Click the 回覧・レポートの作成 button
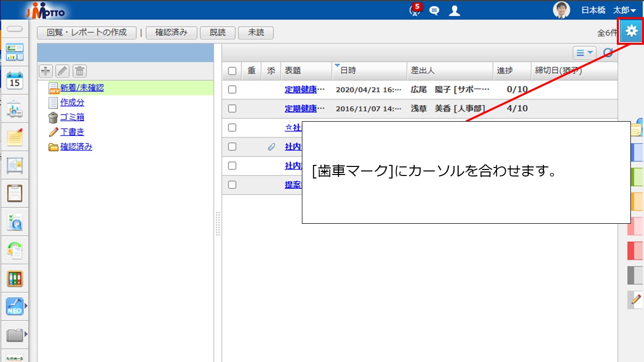The image size is (644, 362). point(87,33)
